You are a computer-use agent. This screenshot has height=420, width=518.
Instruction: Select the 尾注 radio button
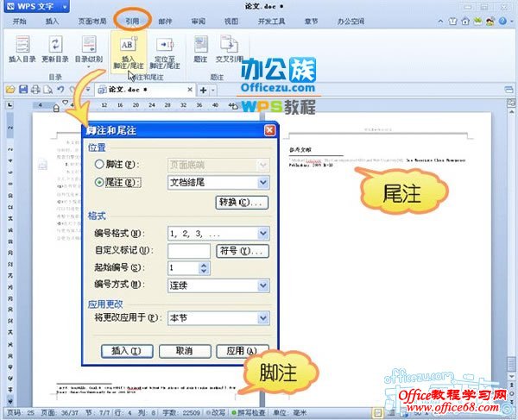click(x=99, y=182)
